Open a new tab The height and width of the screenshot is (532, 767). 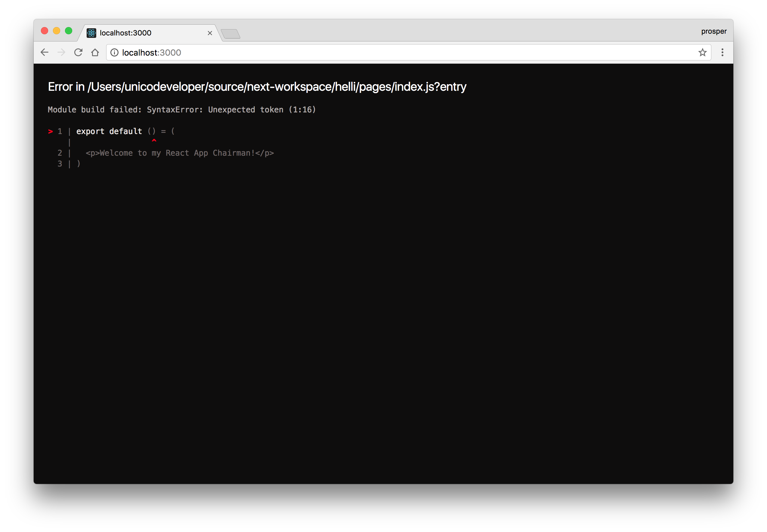coord(230,34)
